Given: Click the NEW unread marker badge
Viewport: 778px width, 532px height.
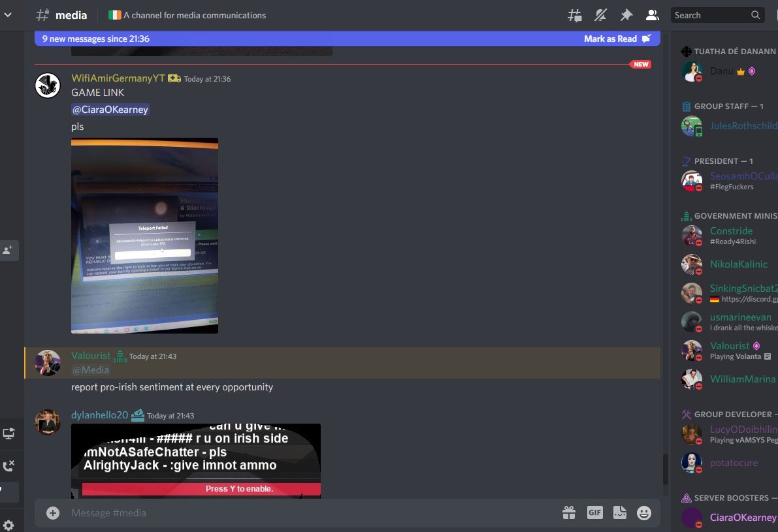Looking at the screenshot, I should click(x=641, y=65).
